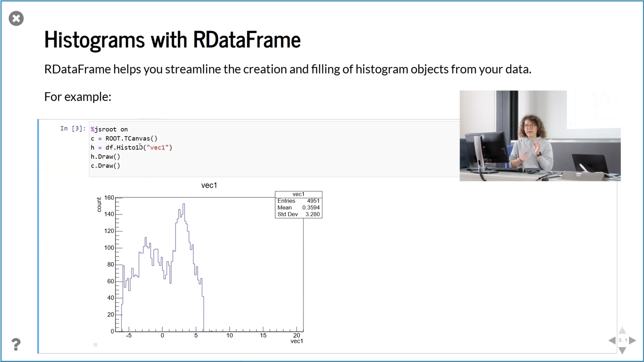This screenshot has height=362, width=644.
Task: Click the speaker video thumbnail
Action: [540, 136]
